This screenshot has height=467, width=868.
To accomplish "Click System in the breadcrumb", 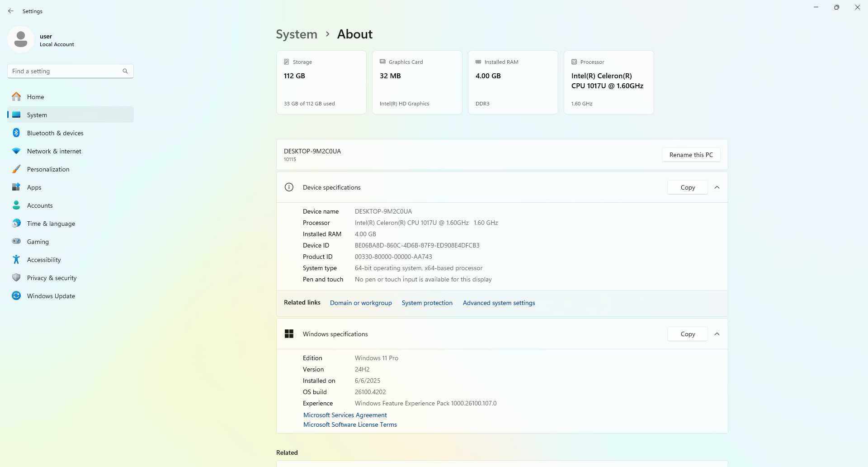I will 297,34.
